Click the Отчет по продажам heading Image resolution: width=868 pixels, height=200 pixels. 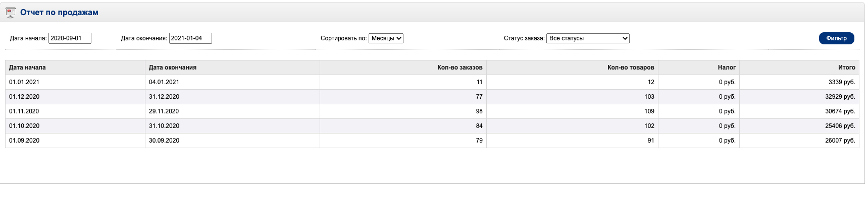59,13
